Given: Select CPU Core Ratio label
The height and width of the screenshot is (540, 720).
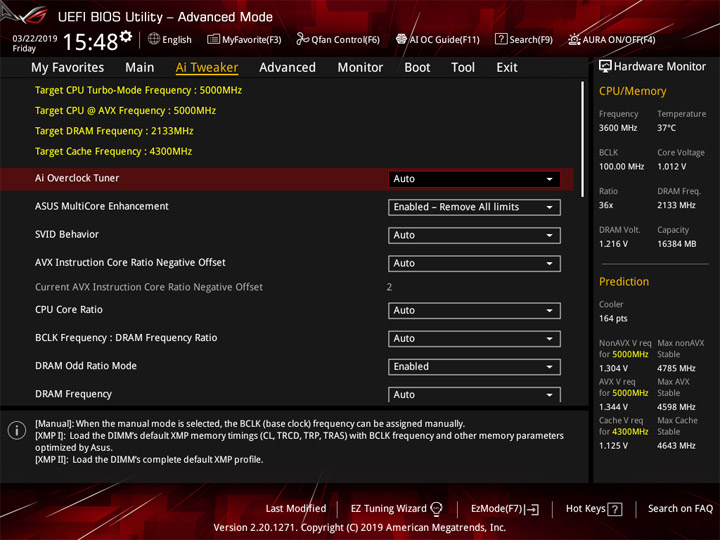Looking at the screenshot, I should [x=68, y=309].
